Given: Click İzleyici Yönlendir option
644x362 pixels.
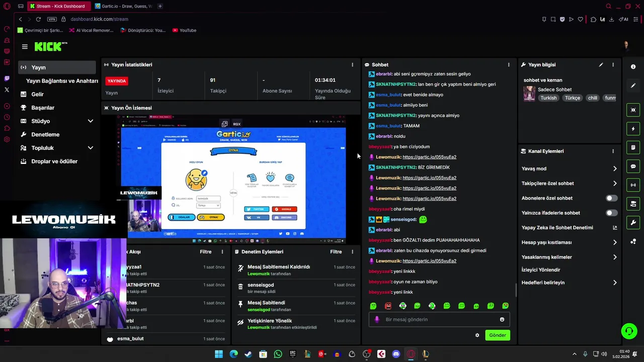Looking at the screenshot, I should [540, 270].
